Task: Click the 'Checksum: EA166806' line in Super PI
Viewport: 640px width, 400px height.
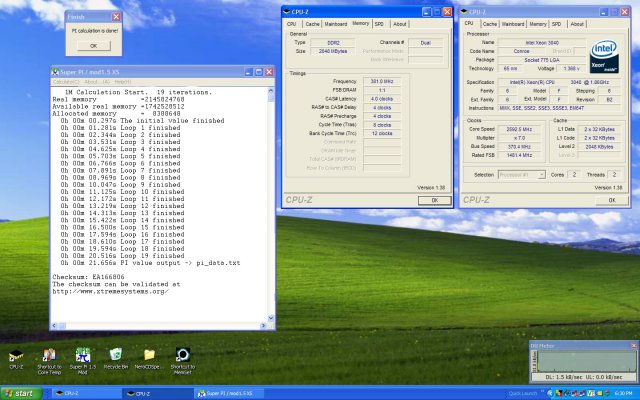Action: [x=88, y=277]
